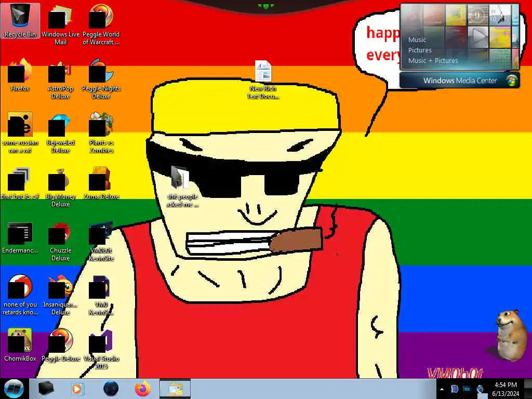The image size is (532, 399).
Task: Select the New Rich Text Document file
Action: pos(263,80)
